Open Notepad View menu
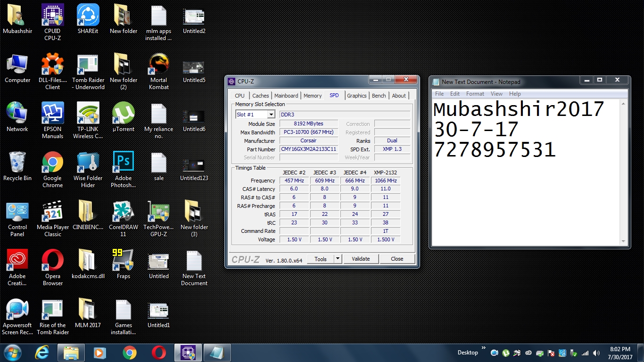Viewport: 644px width, 362px height. coord(496,94)
